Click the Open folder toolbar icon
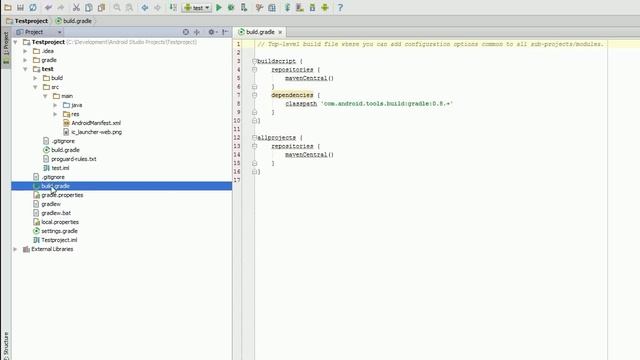The image size is (640, 360). pos(8,7)
